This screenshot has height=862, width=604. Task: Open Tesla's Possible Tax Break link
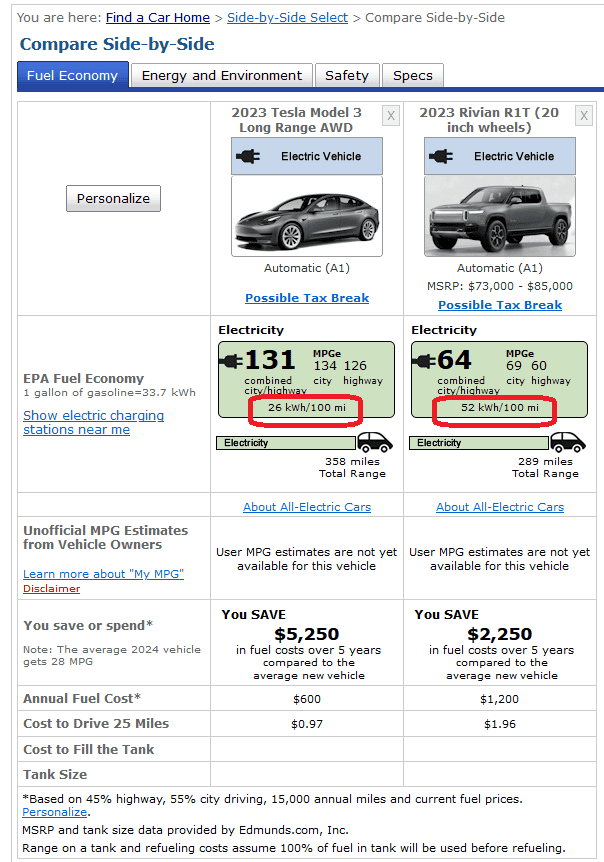pyautogui.click(x=307, y=298)
